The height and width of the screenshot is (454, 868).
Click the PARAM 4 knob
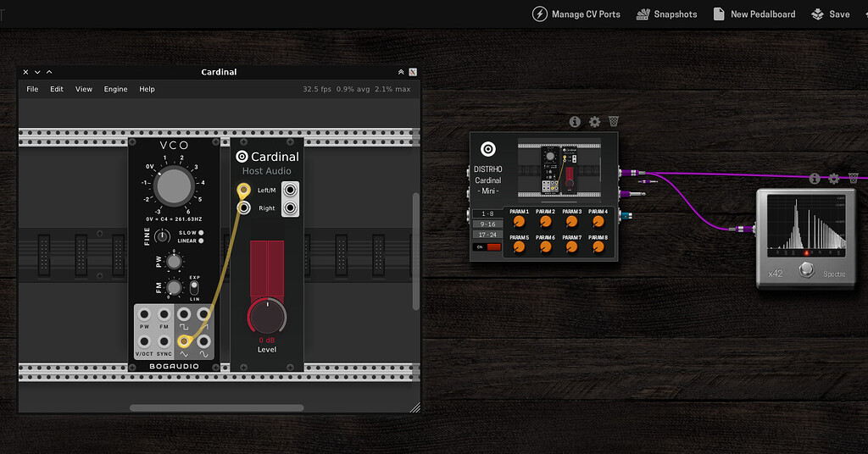pyautogui.click(x=598, y=222)
